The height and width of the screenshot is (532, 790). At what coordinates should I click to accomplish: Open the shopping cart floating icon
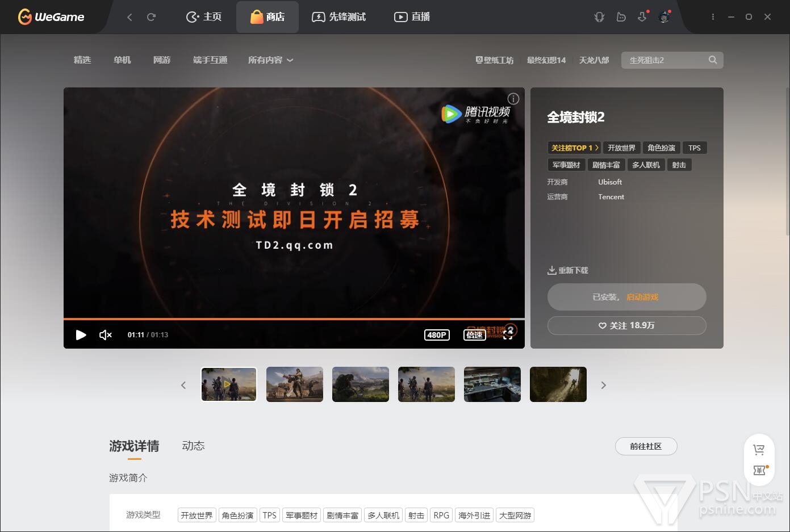click(x=759, y=450)
